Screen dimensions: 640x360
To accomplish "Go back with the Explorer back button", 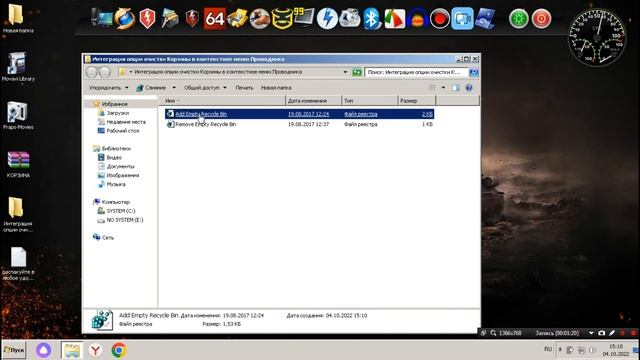I will [92, 72].
